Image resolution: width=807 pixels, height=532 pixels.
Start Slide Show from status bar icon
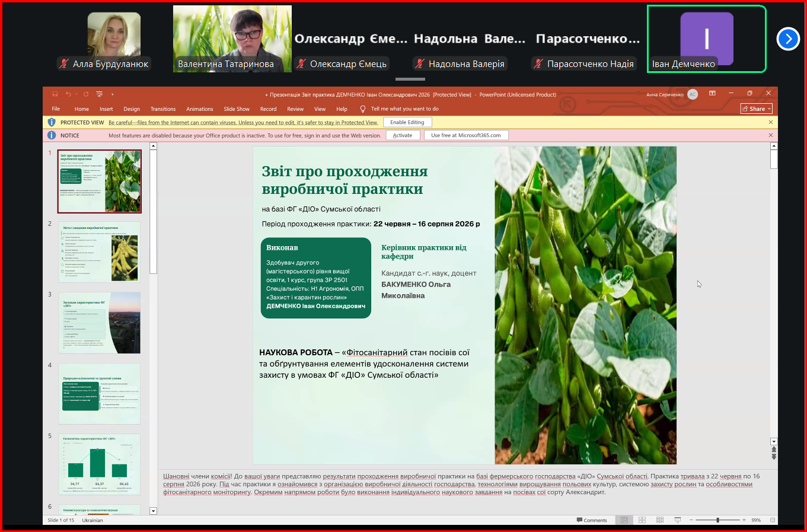678,520
